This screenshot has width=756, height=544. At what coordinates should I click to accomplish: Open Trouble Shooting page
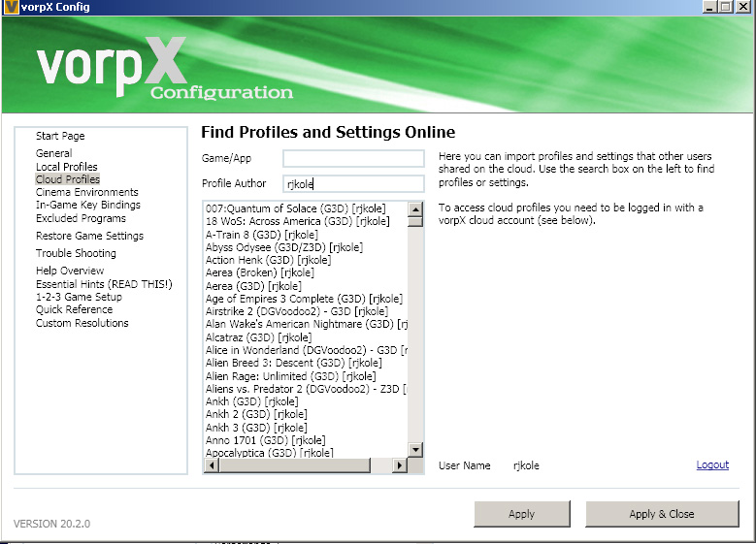tap(76, 253)
